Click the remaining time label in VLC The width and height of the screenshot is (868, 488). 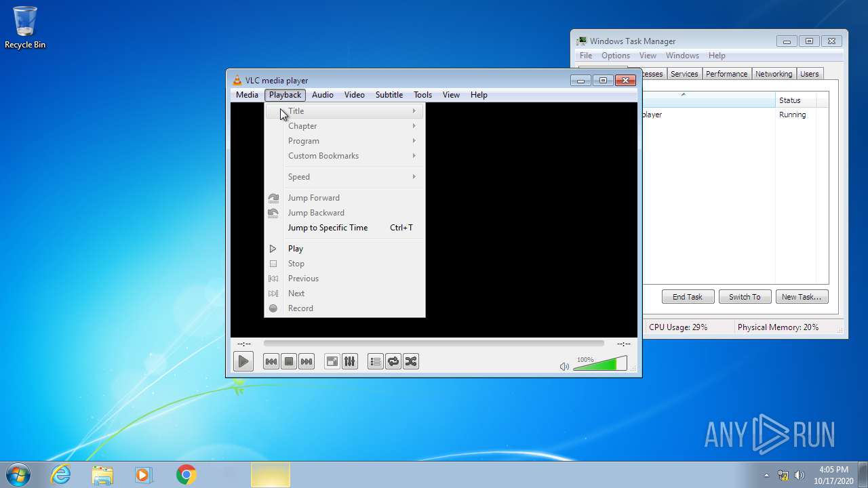click(624, 344)
